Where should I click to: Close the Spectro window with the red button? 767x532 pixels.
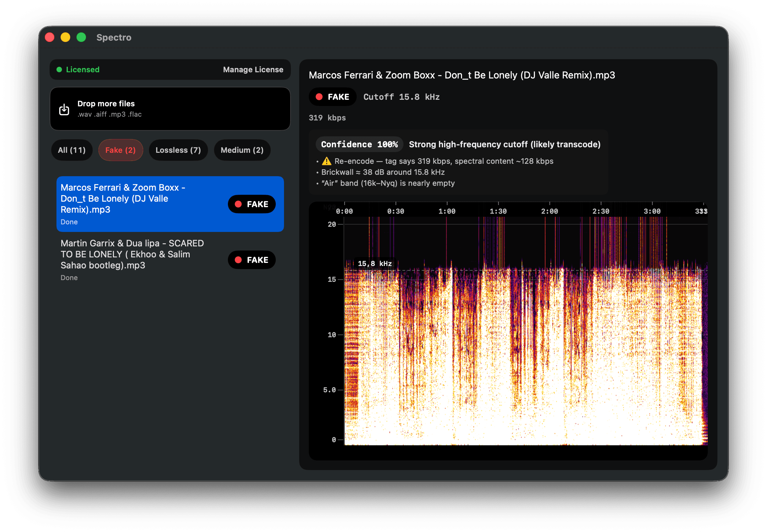pyautogui.click(x=50, y=37)
